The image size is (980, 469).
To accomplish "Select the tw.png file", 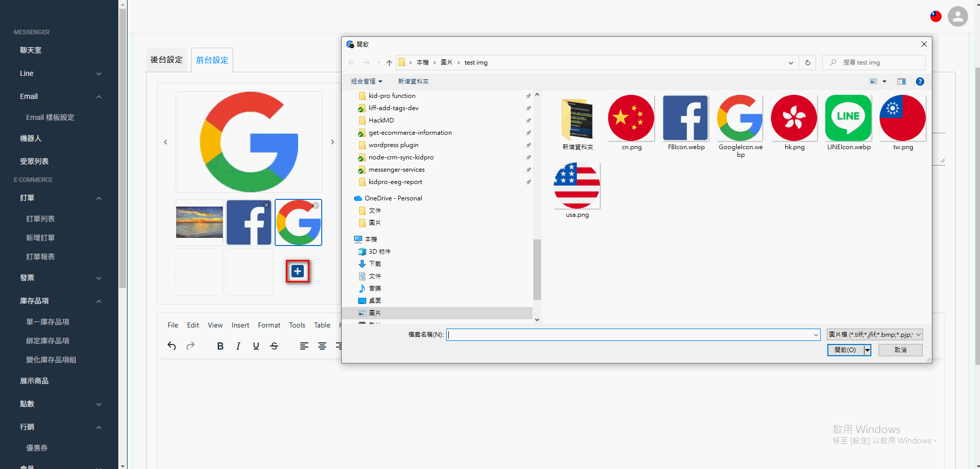I will pyautogui.click(x=903, y=123).
